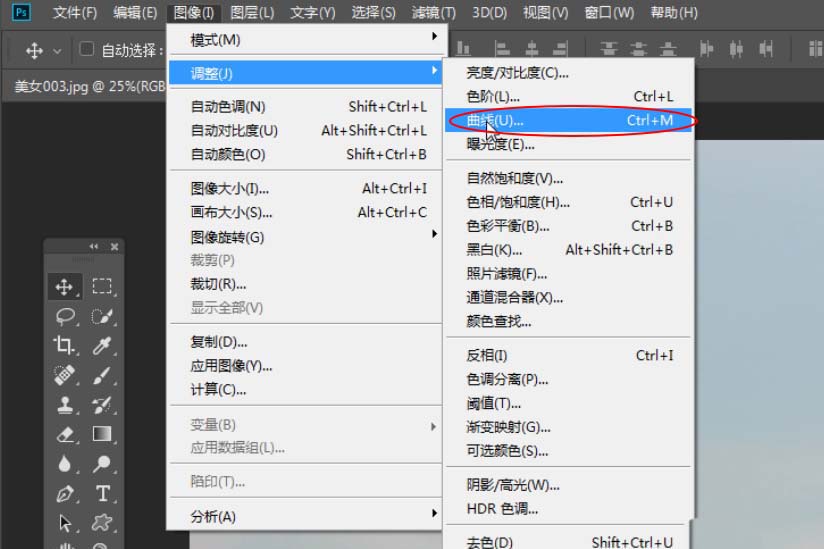Select the Brush tool
824x549 pixels.
click(102, 375)
